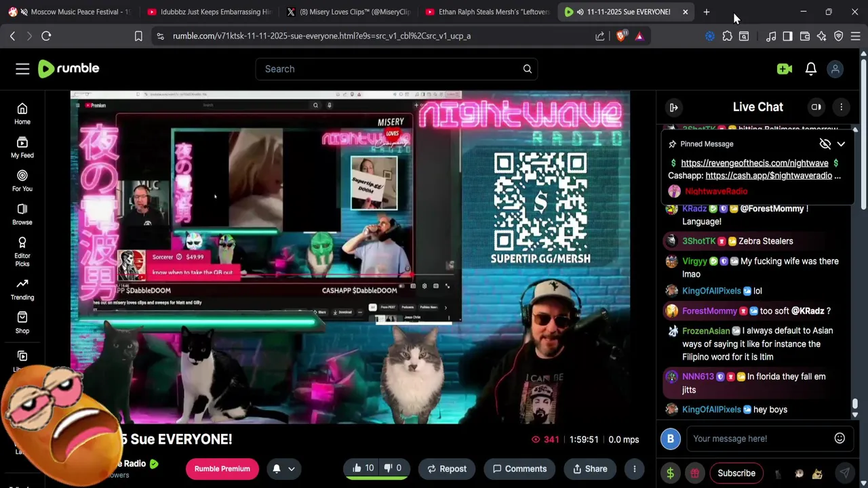Open the revengeofthecis.com/nightwave link
Image resolution: width=868 pixels, height=488 pixels.
click(754, 163)
